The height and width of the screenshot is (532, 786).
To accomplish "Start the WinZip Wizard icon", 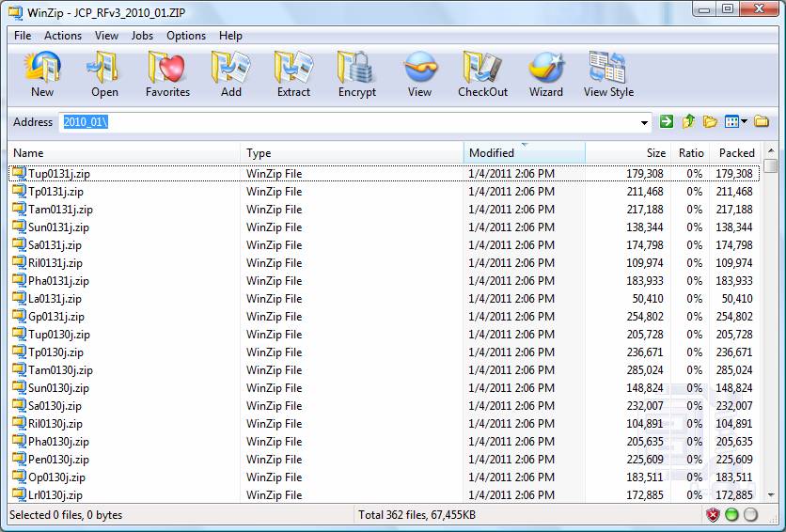I will tap(546, 67).
